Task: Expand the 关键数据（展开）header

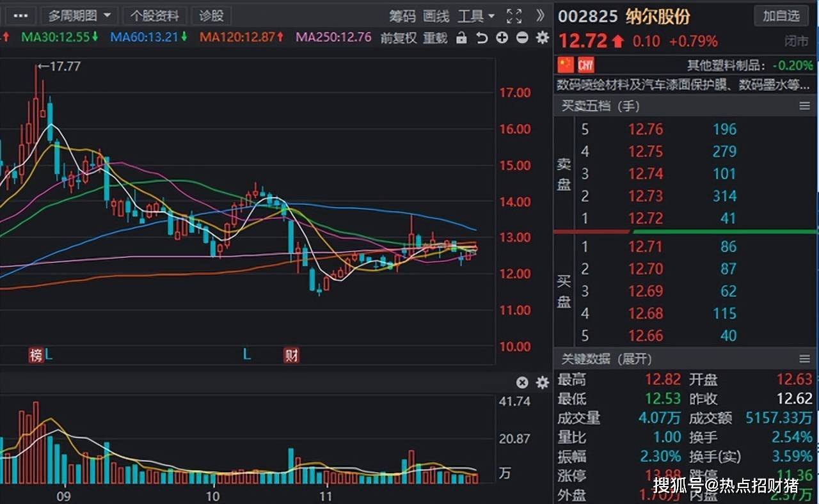Action: click(x=607, y=359)
